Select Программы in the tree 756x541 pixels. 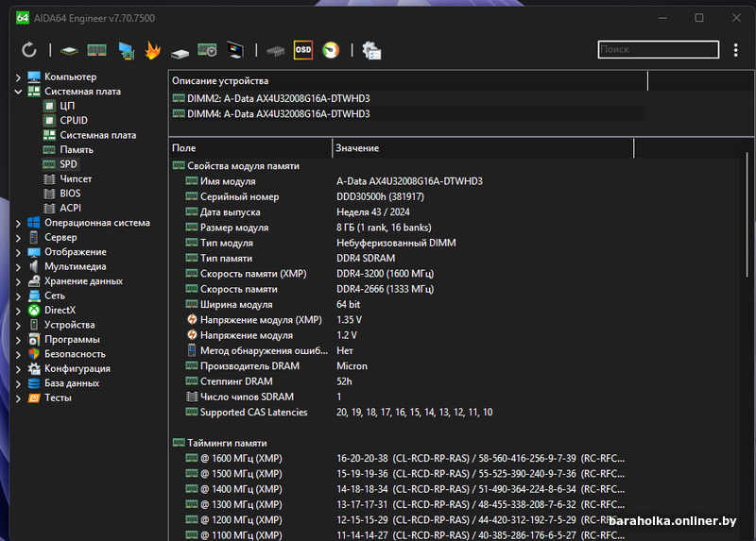(x=72, y=339)
